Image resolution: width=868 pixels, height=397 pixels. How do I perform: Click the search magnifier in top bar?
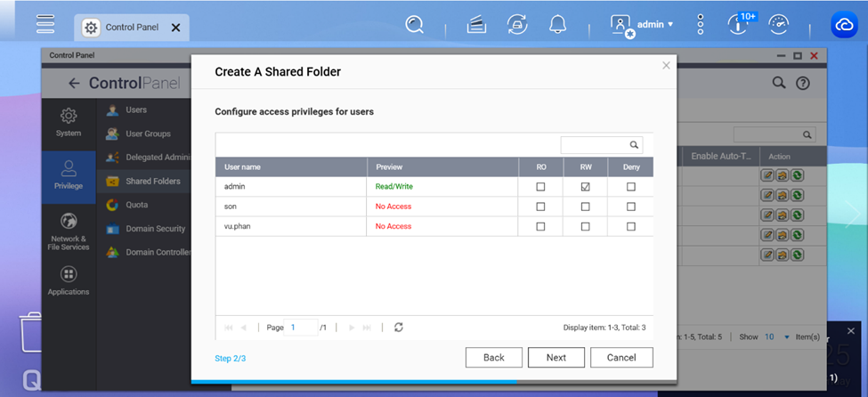pos(414,25)
